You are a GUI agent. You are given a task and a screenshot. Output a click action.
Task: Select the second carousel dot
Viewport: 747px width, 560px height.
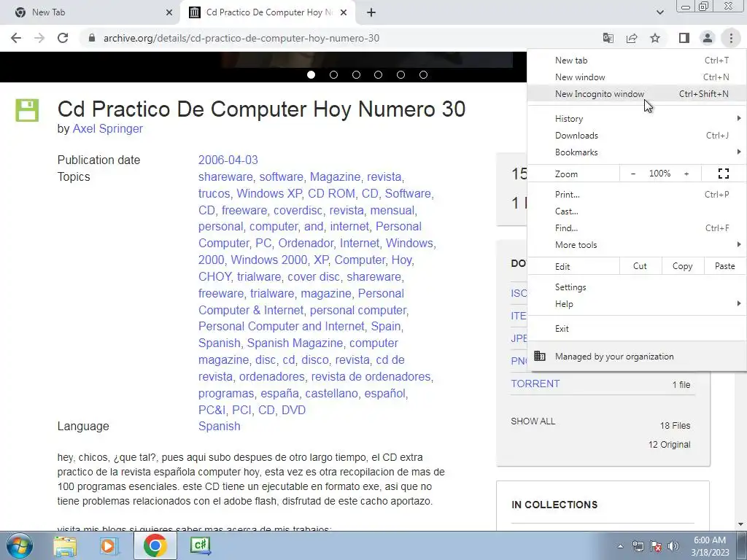pos(333,75)
